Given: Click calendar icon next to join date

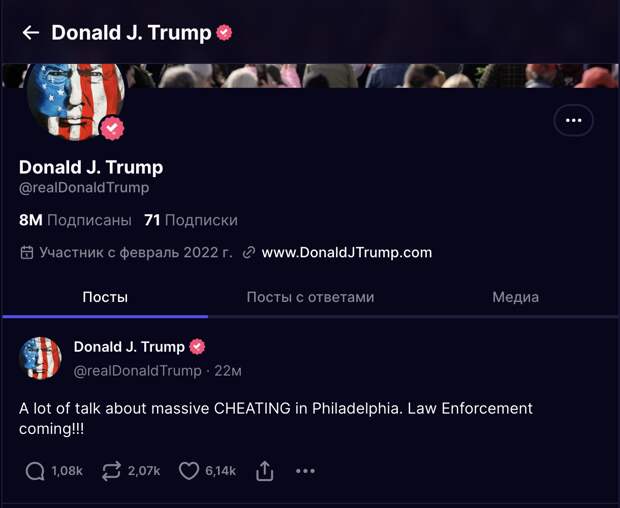Looking at the screenshot, I should pos(26,252).
